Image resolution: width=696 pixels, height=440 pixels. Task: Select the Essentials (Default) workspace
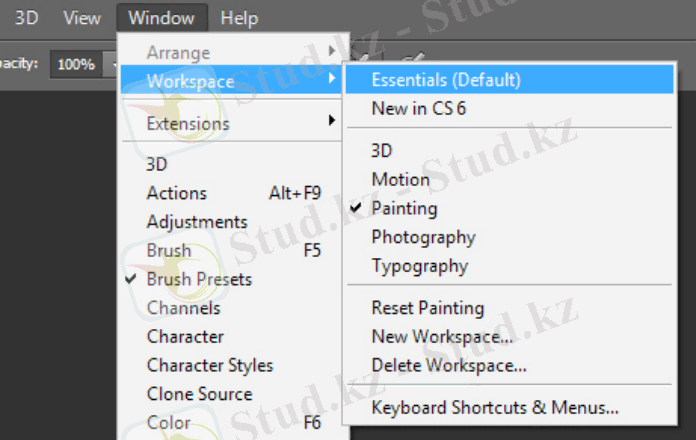pyautogui.click(x=446, y=79)
